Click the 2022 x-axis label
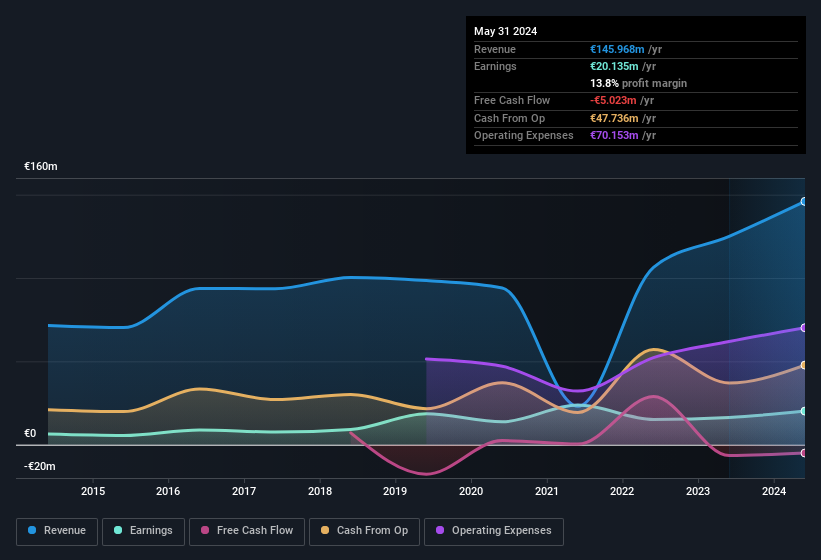 click(x=622, y=491)
